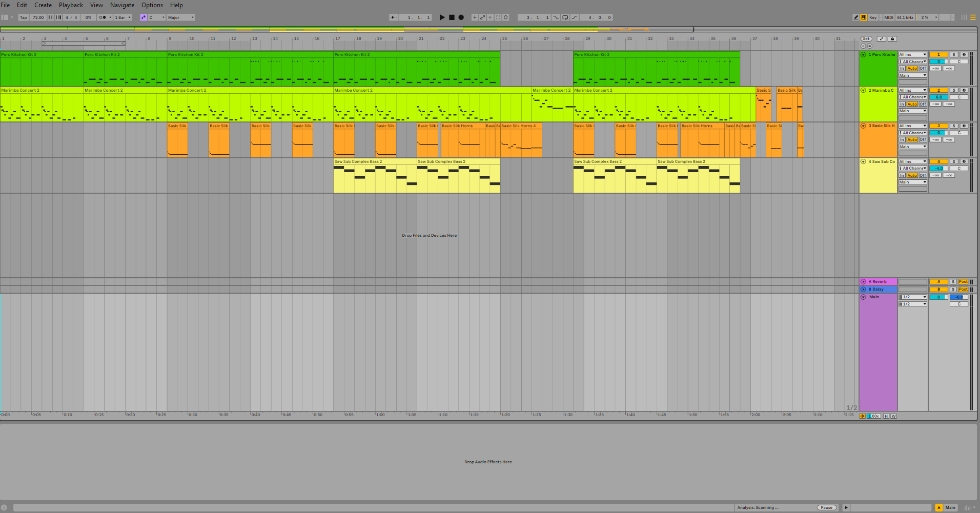Click the Session Record circle button
This screenshot has width=980, height=513.
[x=505, y=17]
